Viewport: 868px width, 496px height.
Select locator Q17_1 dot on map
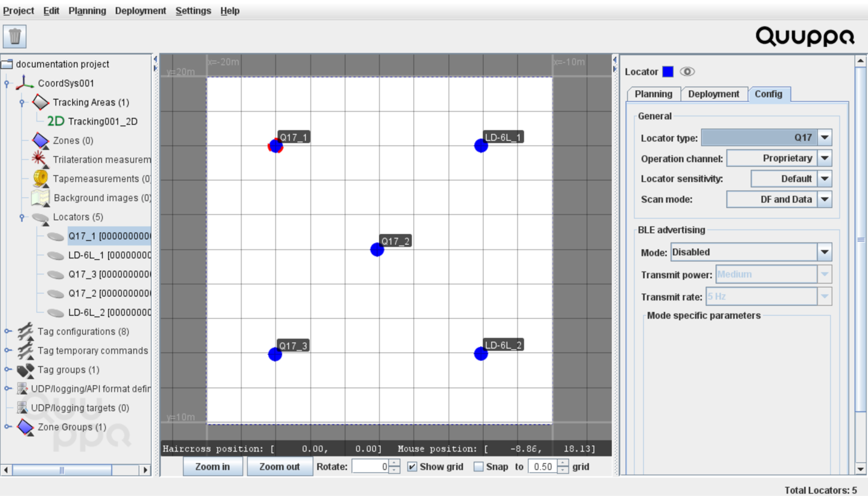tap(276, 146)
